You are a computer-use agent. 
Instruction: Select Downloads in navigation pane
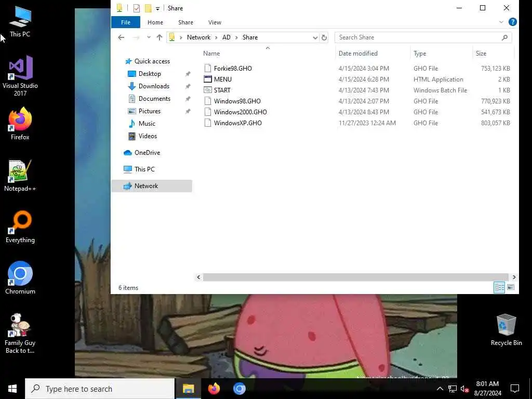154,86
